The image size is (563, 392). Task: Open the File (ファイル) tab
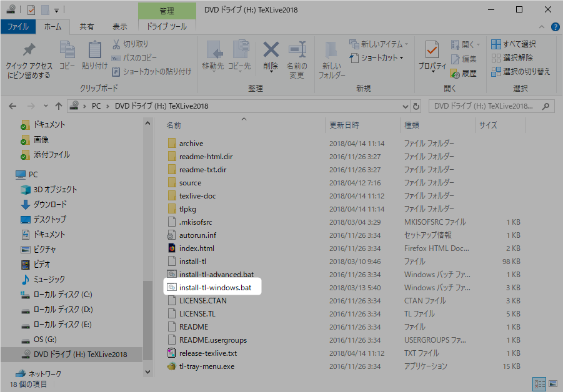[x=18, y=27]
